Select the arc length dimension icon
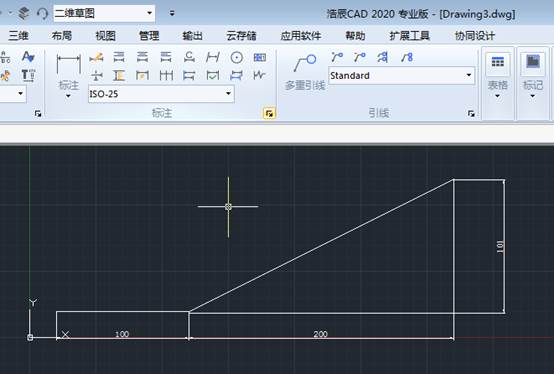The image size is (554, 374). 189,57
